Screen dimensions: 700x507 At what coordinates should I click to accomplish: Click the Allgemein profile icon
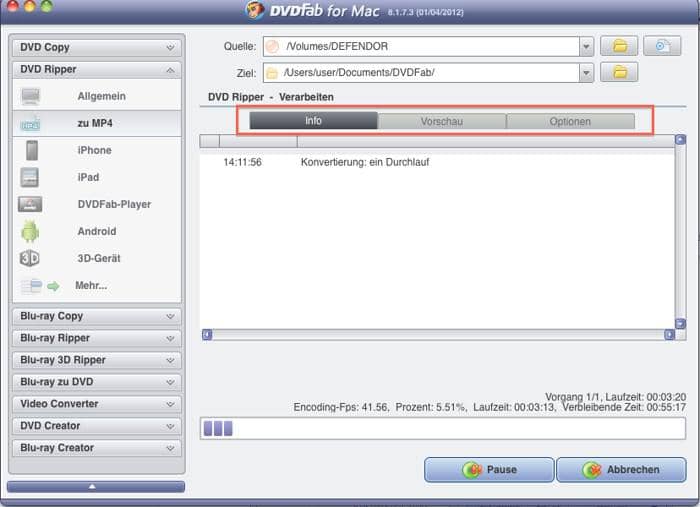(30, 96)
